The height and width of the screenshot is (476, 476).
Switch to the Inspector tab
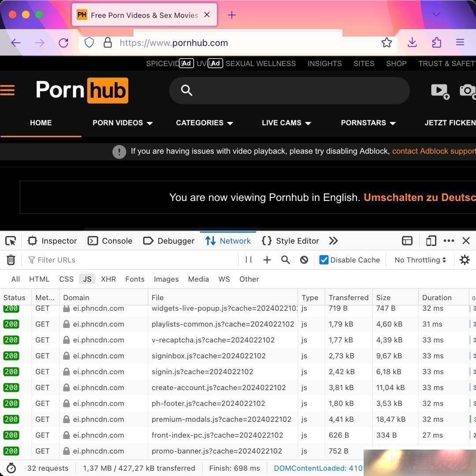click(x=52, y=241)
